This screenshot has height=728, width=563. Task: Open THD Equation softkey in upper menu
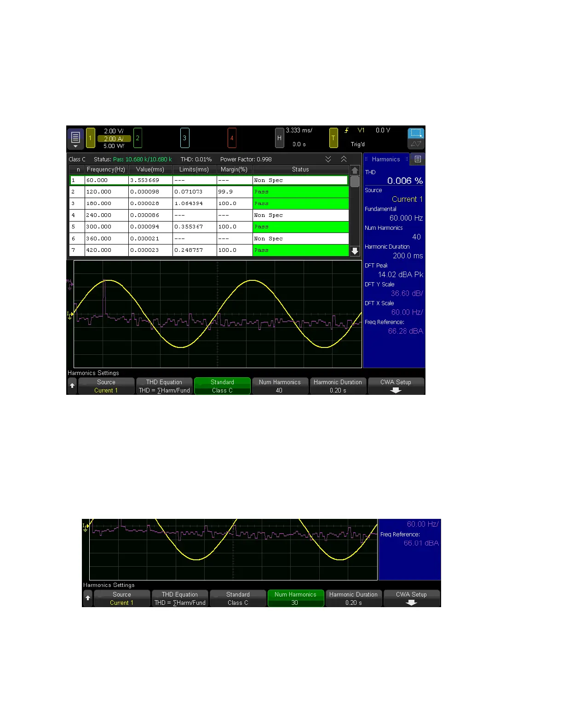pos(164,386)
